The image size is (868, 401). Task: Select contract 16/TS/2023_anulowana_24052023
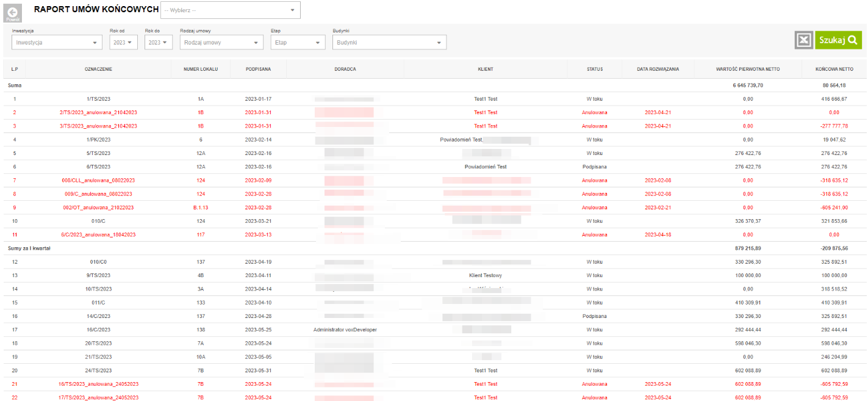pos(98,384)
